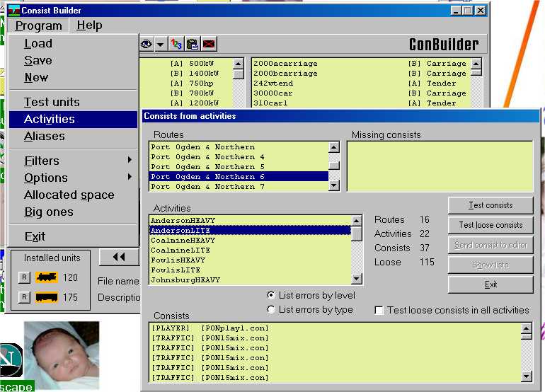
Task: Select route Port Ogden & Northern 5
Action: coord(239,167)
